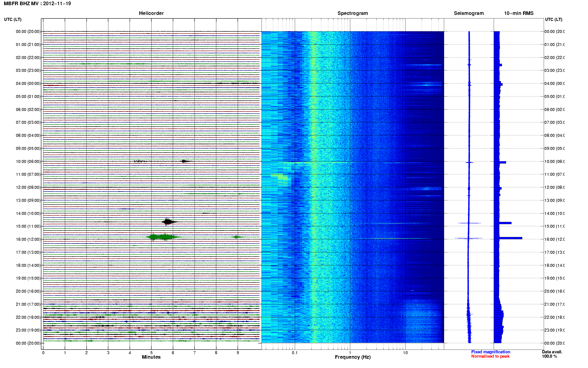Select the Seismogram panel heading

pyautogui.click(x=469, y=13)
